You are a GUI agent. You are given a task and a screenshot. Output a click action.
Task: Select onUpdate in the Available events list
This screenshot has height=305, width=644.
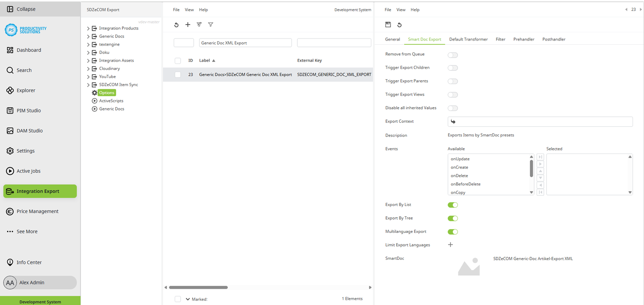tap(459, 159)
